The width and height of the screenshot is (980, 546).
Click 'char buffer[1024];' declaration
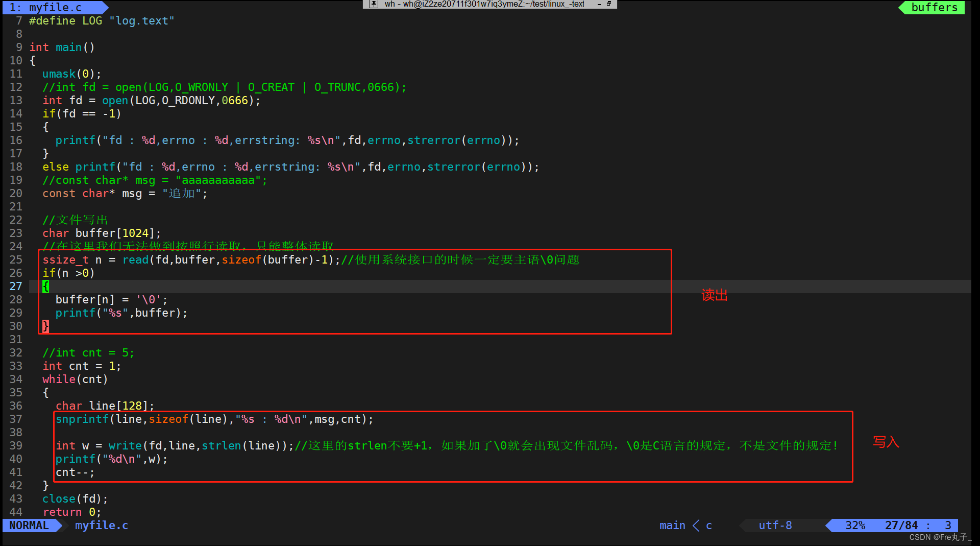102,233
